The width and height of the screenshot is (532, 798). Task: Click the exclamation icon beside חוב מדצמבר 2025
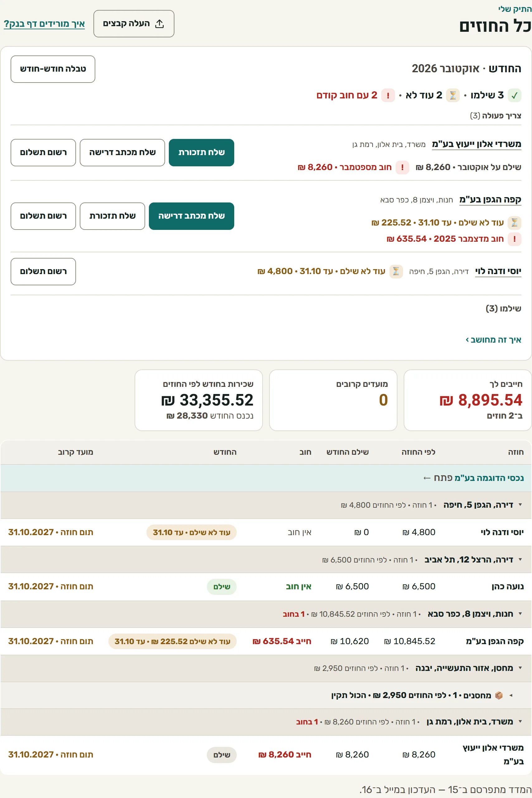pyautogui.click(x=514, y=239)
